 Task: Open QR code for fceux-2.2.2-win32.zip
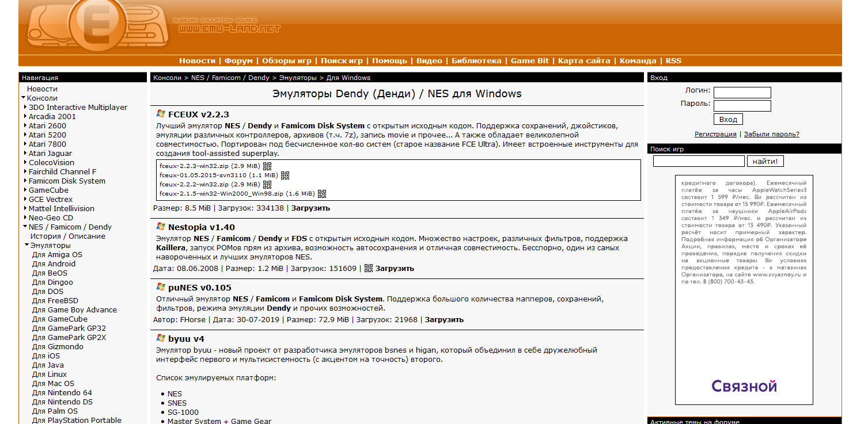(267, 184)
